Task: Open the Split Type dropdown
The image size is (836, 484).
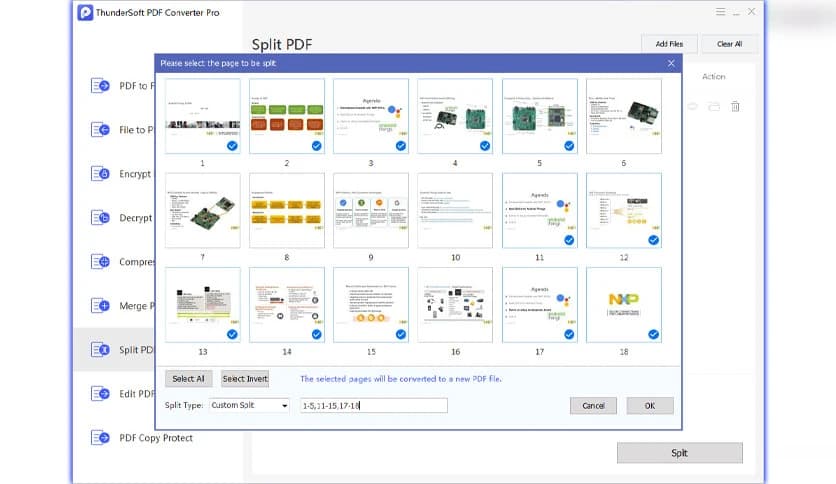Action: tap(249, 405)
